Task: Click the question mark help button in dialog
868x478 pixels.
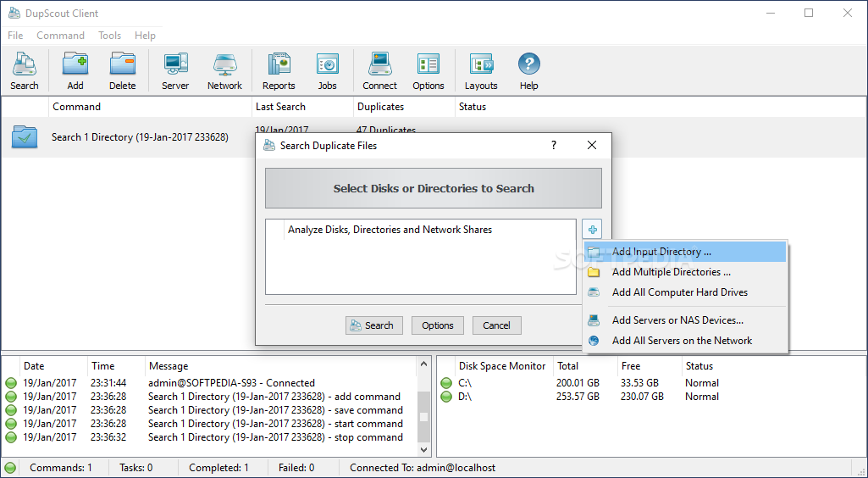Action: pos(554,146)
